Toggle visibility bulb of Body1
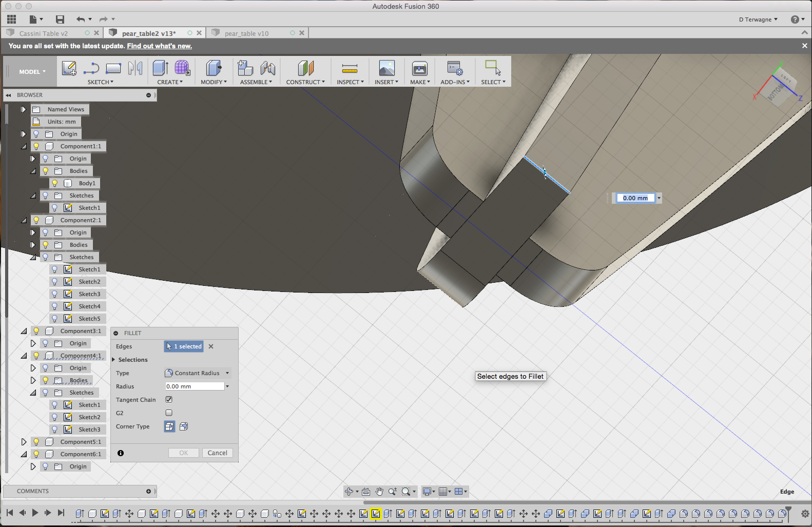This screenshot has height=527, width=812. point(54,183)
